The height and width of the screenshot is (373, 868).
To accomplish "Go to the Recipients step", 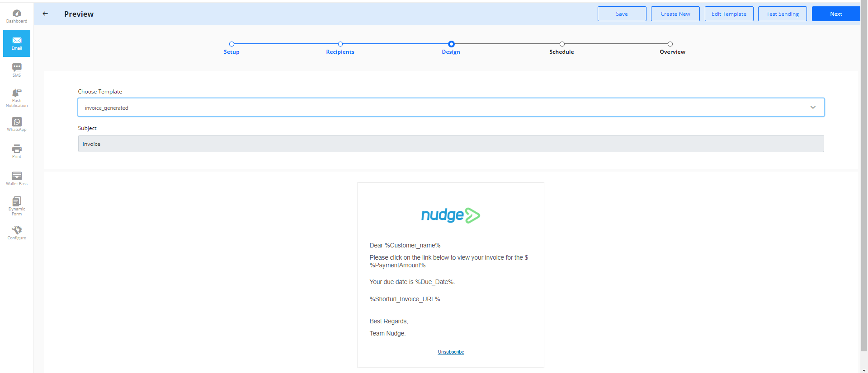I will [340, 52].
